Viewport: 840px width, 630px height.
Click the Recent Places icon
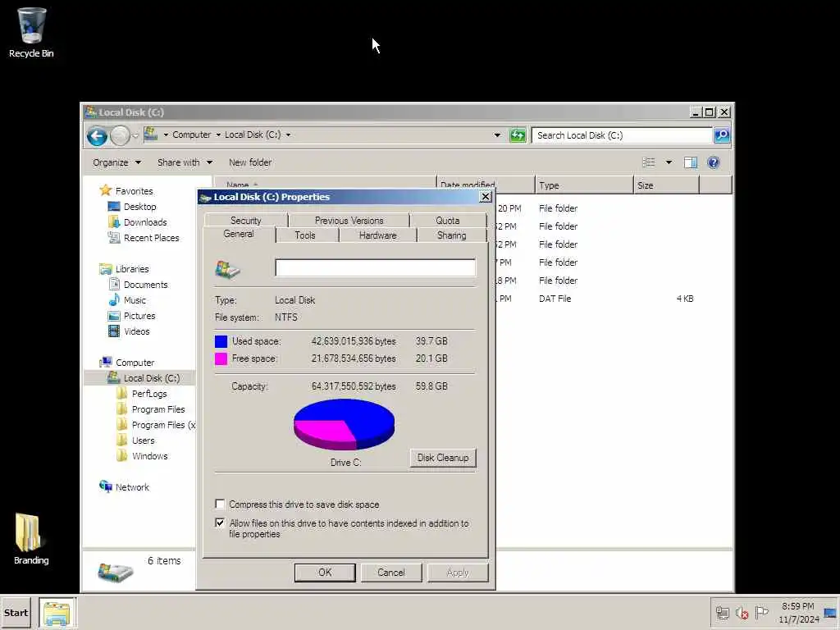click(113, 237)
